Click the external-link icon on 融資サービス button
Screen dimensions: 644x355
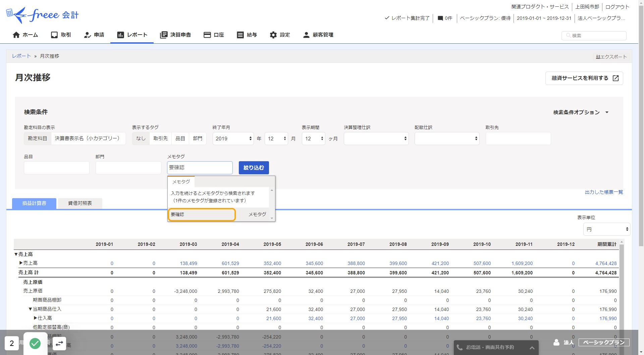click(x=615, y=78)
